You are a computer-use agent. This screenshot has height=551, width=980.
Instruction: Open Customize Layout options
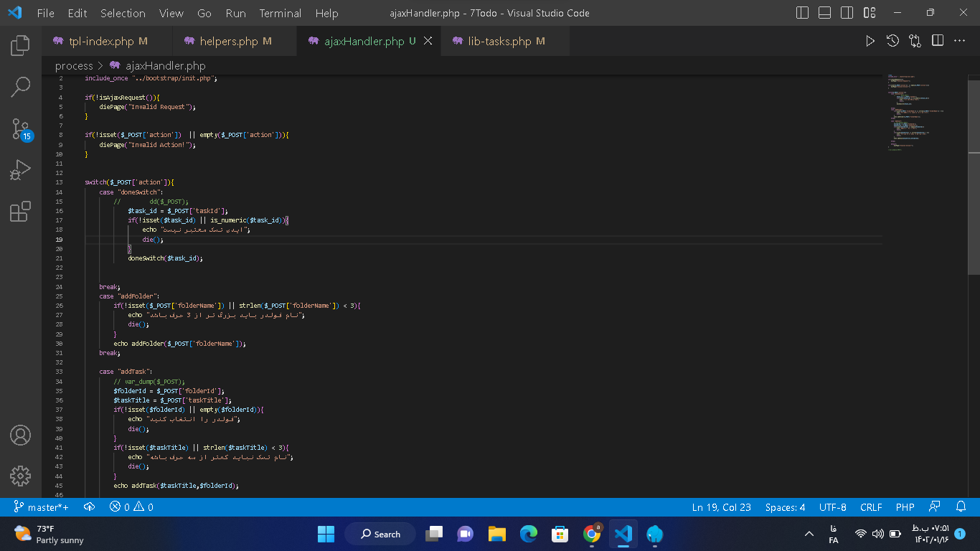coord(870,13)
